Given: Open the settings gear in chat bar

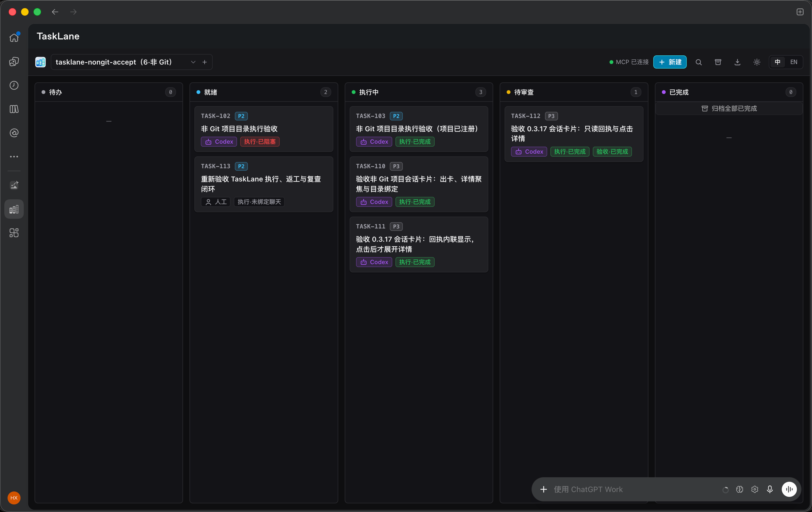Looking at the screenshot, I should [755, 489].
